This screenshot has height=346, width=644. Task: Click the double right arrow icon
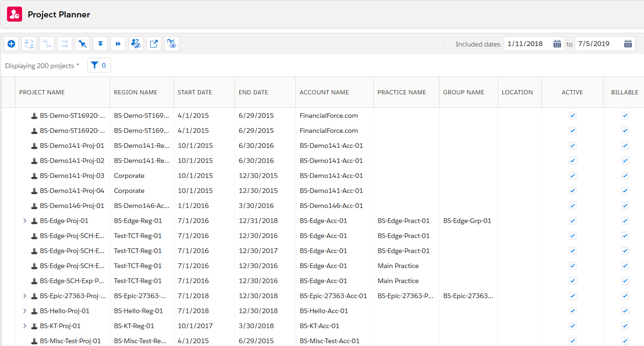(x=118, y=44)
